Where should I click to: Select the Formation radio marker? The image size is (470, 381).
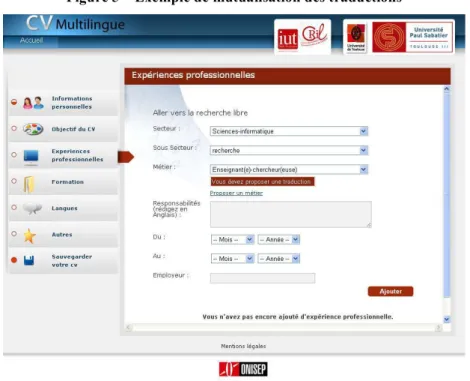click(x=14, y=181)
